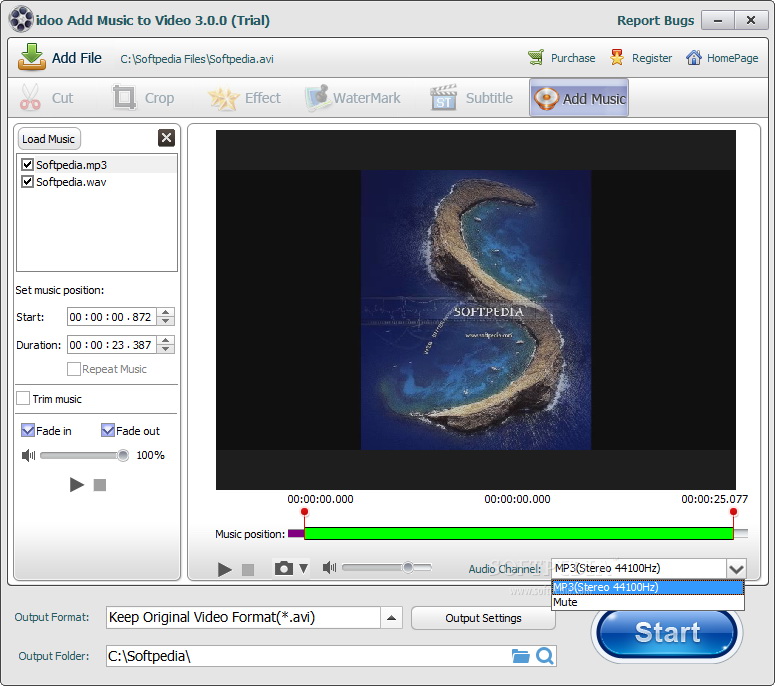
Task: Click the Add File download icon
Action: [32, 58]
